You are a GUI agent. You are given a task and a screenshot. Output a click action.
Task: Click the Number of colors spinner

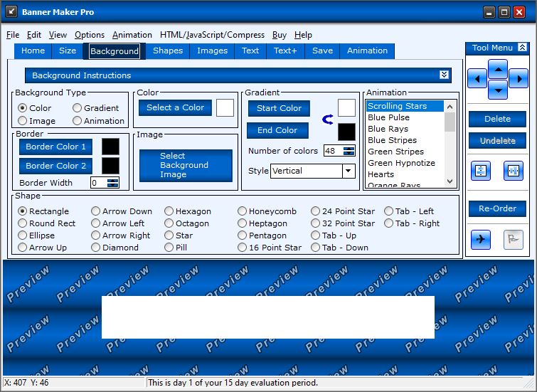pos(349,151)
